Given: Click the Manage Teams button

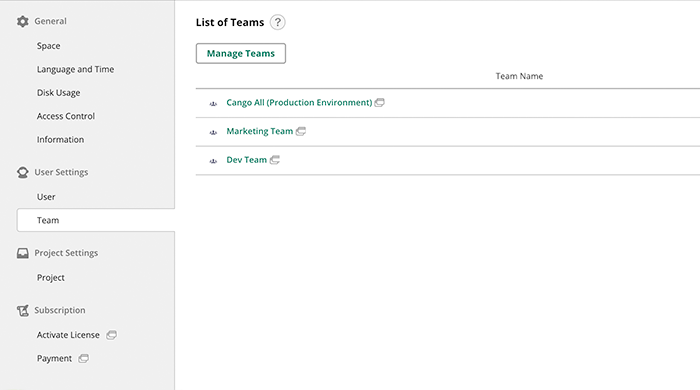Looking at the screenshot, I should [x=241, y=54].
